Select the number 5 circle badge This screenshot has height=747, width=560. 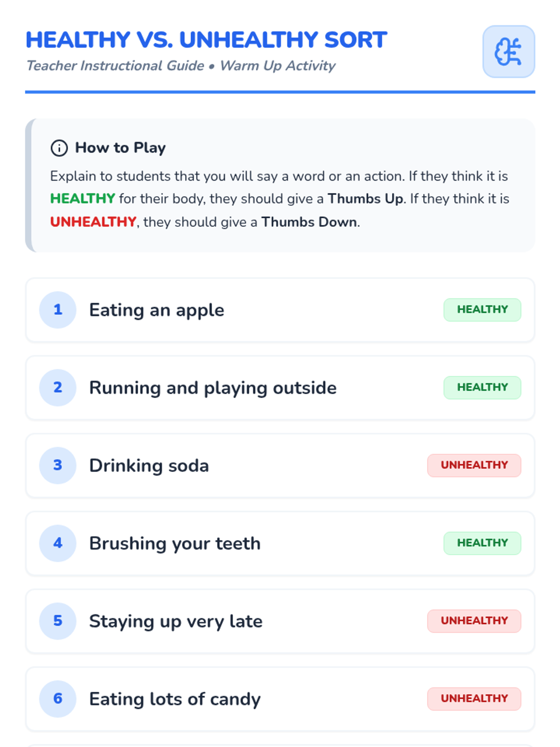pyautogui.click(x=58, y=621)
